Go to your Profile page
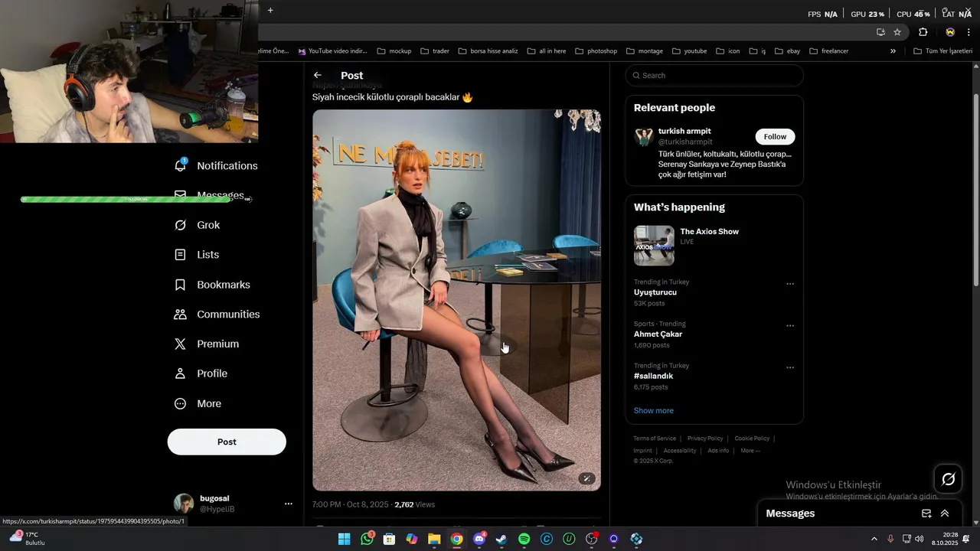Screen dimensions: 980x551 (x=201, y=373)
